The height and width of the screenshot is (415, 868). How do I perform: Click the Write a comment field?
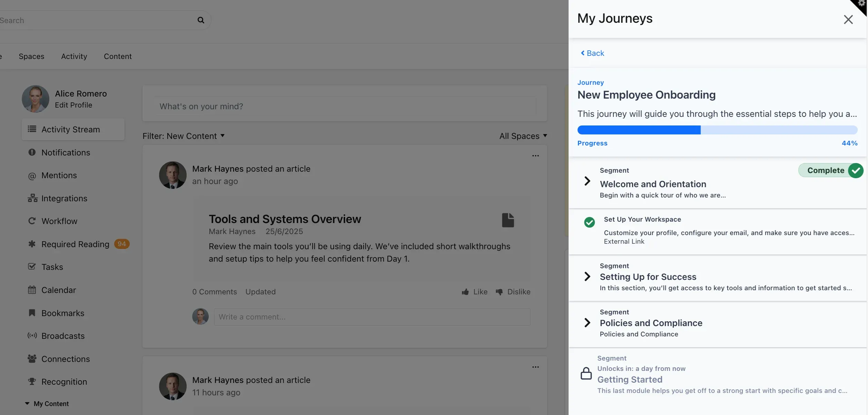coord(372,317)
